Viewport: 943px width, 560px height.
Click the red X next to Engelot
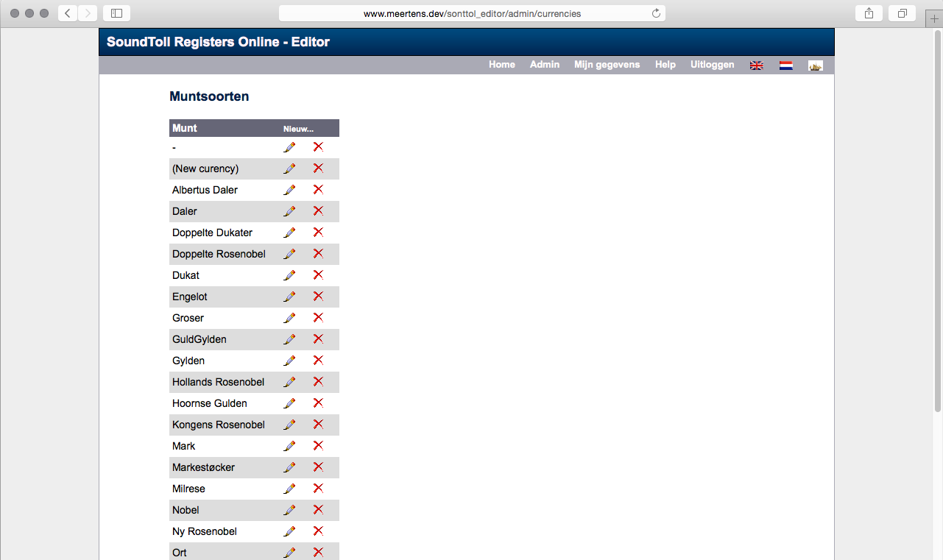318,297
